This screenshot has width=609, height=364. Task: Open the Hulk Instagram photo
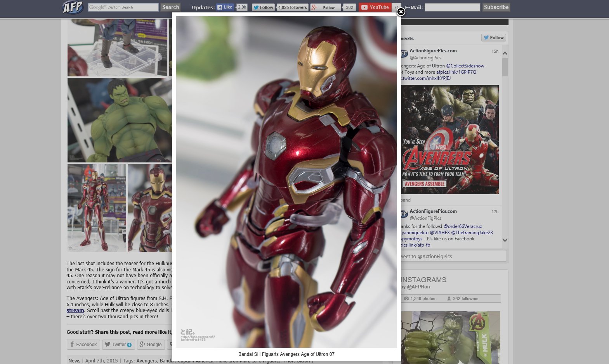click(450, 338)
